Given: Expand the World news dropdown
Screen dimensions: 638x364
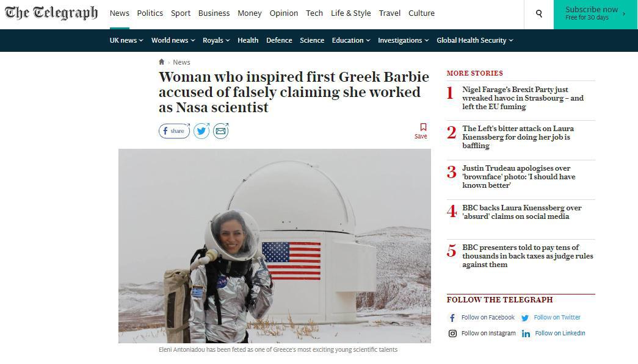Looking at the screenshot, I should click(173, 40).
